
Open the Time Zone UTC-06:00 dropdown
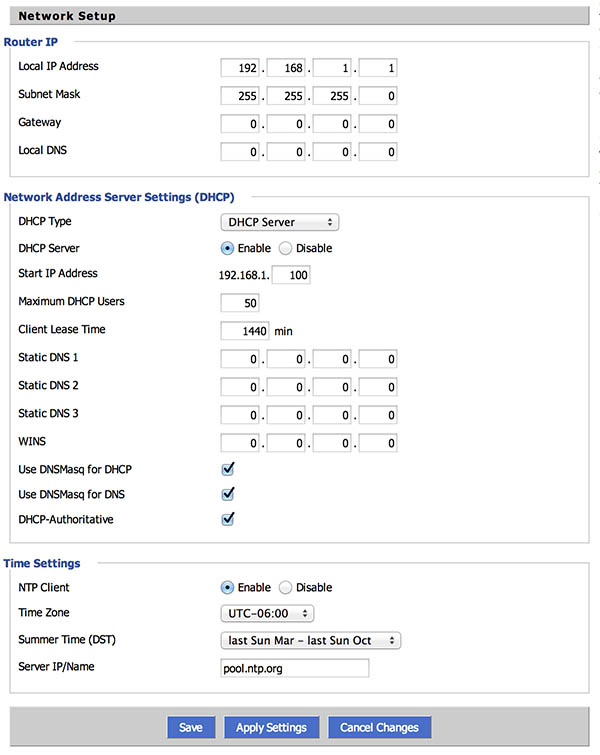[267, 613]
